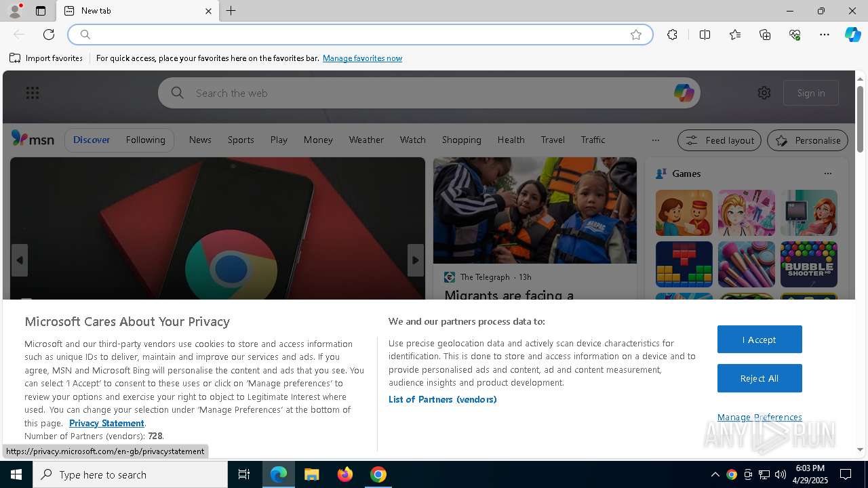
Task: Open the Feed layout options
Action: point(719,140)
